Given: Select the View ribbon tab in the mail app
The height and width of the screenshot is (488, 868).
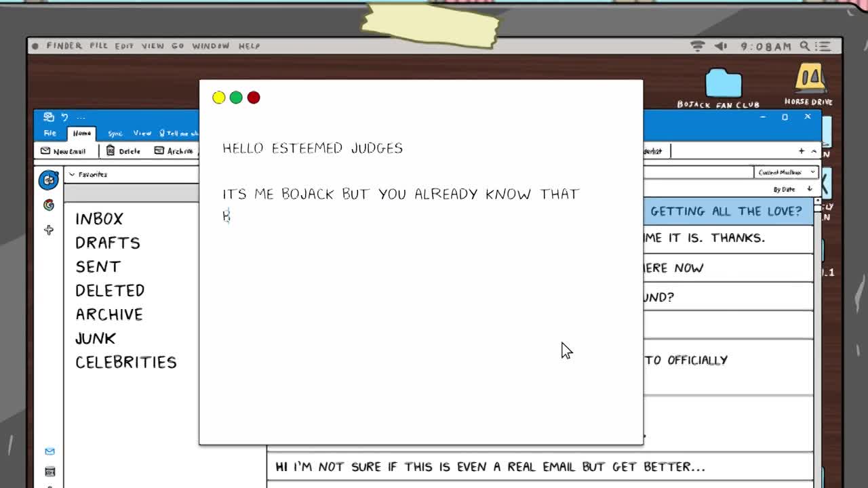Looking at the screenshot, I should point(142,134).
